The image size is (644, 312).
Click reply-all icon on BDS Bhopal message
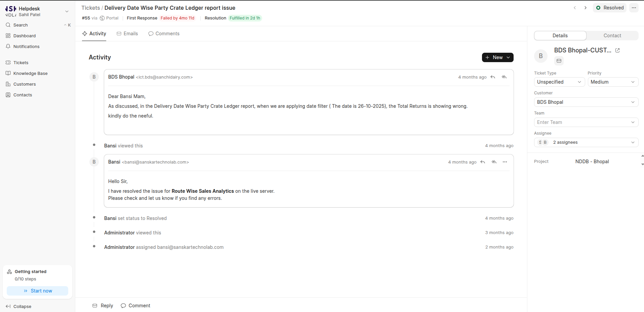(x=504, y=77)
